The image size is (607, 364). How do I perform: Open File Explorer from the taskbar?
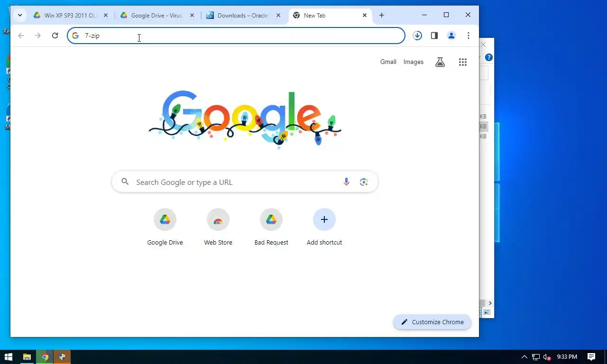click(27, 357)
